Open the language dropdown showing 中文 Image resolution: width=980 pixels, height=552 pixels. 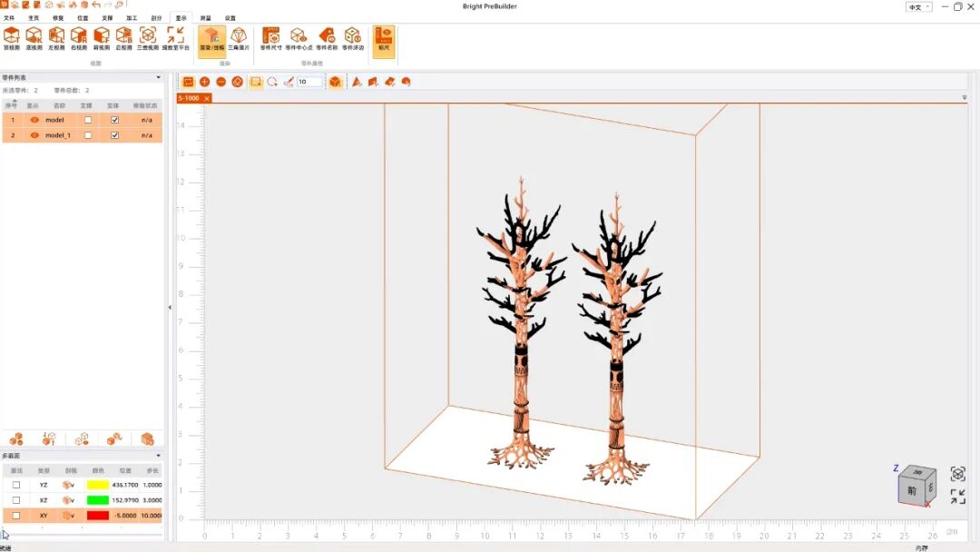tap(918, 6)
